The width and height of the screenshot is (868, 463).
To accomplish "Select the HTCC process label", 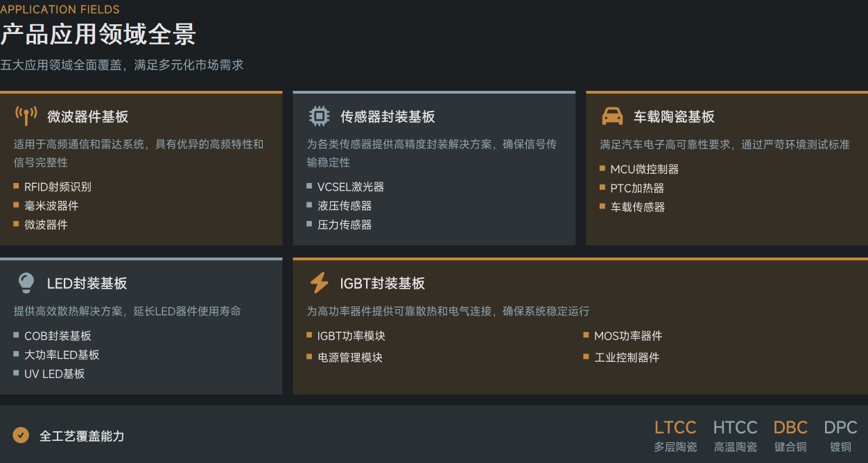I will point(735,428).
